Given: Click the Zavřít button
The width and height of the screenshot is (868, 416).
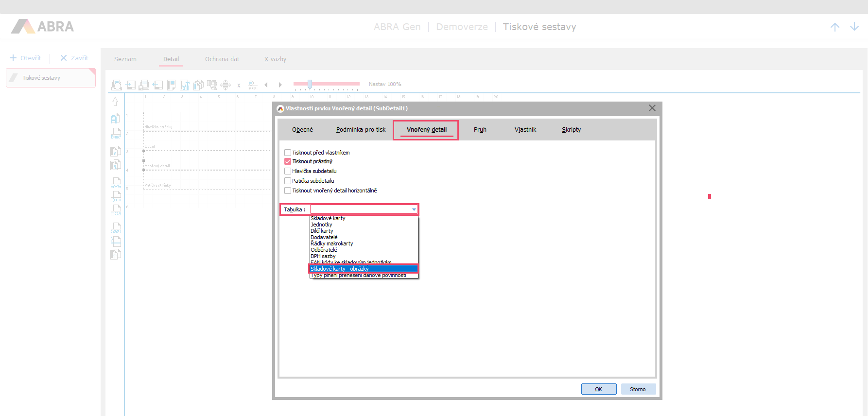Looking at the screenshot, I should pyautogui.click(x=74, y=58).
